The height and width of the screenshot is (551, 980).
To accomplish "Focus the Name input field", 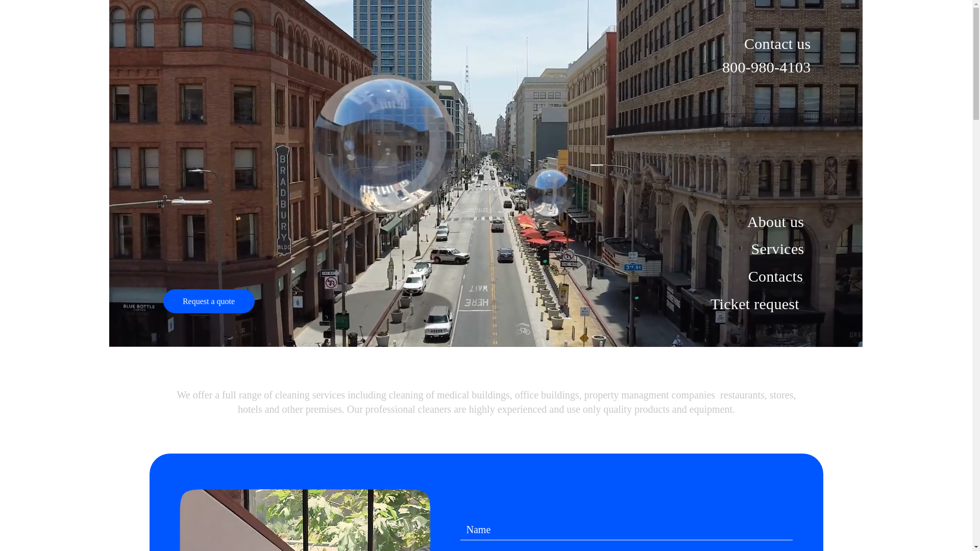I will [626, 530].
